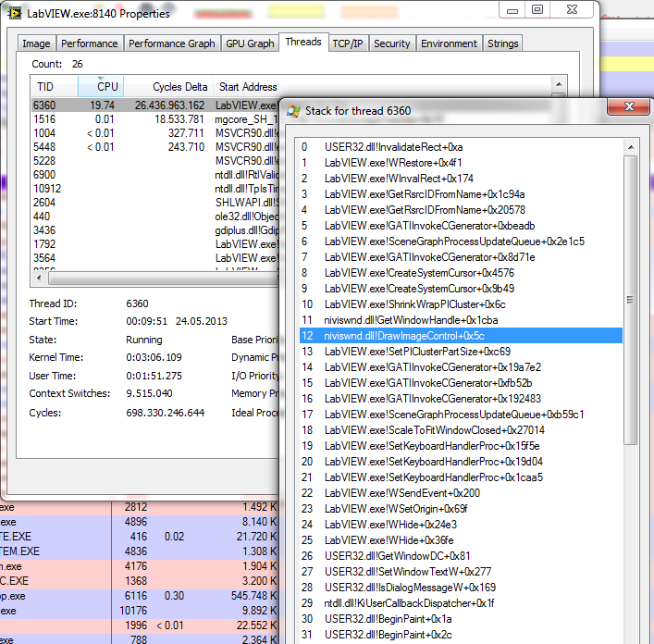Select process row with PID 6116 behind dialog

[x=140, y=596]
